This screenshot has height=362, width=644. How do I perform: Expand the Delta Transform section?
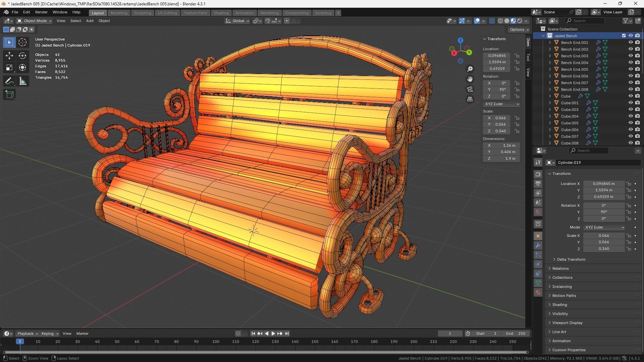[x=571, y=259]
